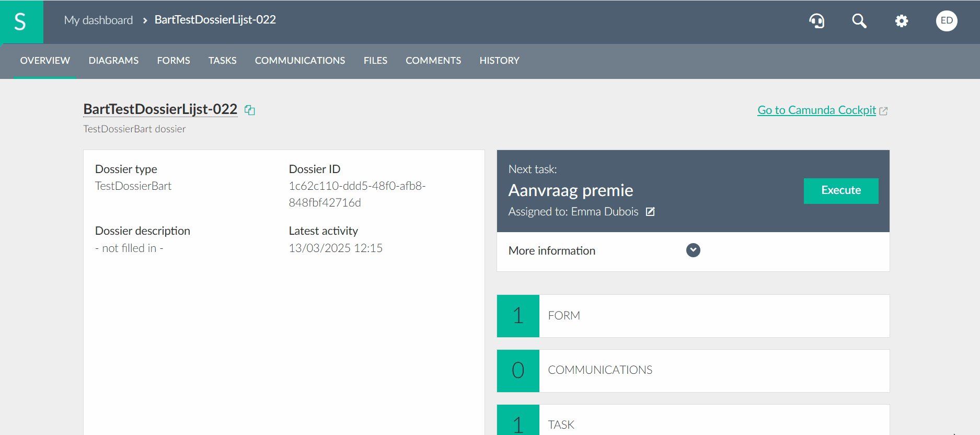Open the Form count tile
Viewport: 980px width, 435px height.
click(x=693, y=316)
